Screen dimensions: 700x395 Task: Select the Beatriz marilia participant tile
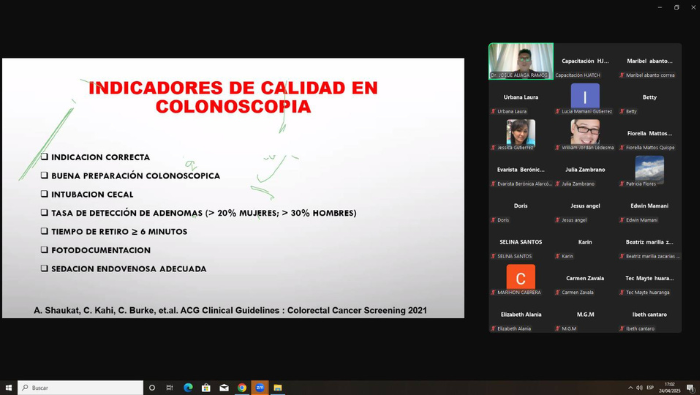[650, 242]
